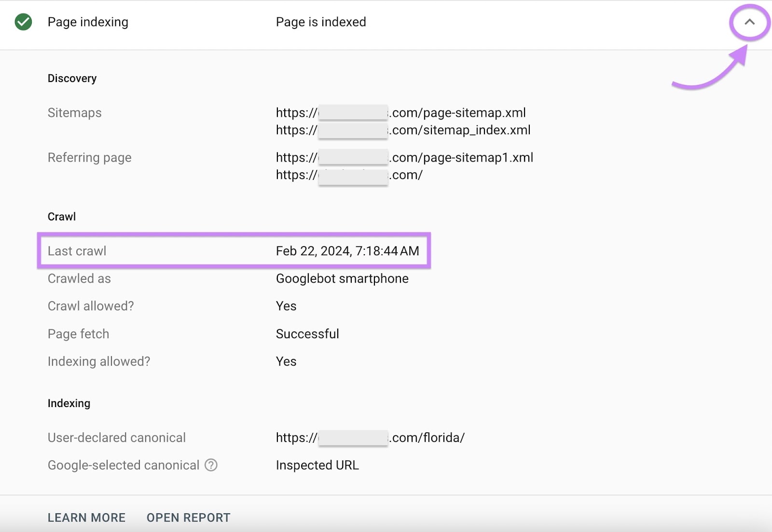Click OPEN REPORT
Screen dimensions: 772x532
188,518
